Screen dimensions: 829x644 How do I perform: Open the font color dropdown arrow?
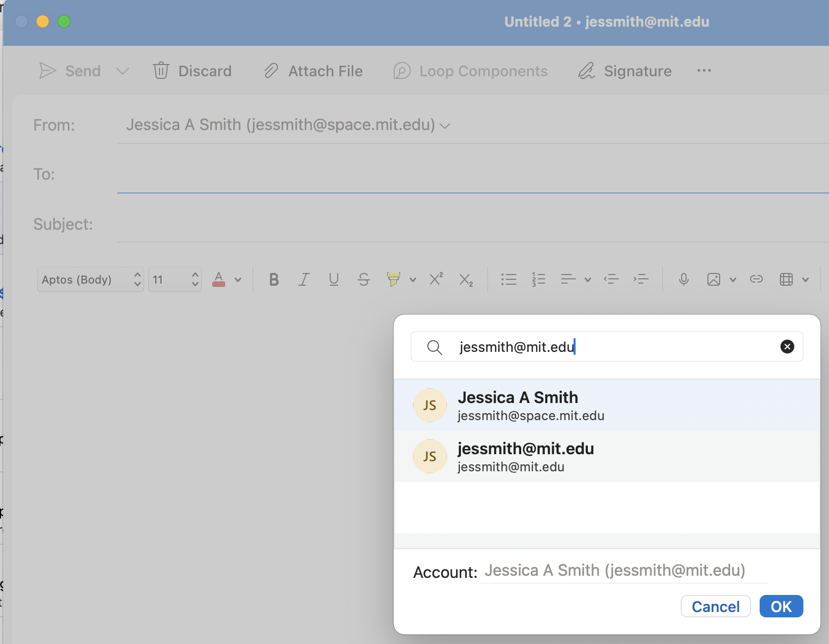coord(238,280)
